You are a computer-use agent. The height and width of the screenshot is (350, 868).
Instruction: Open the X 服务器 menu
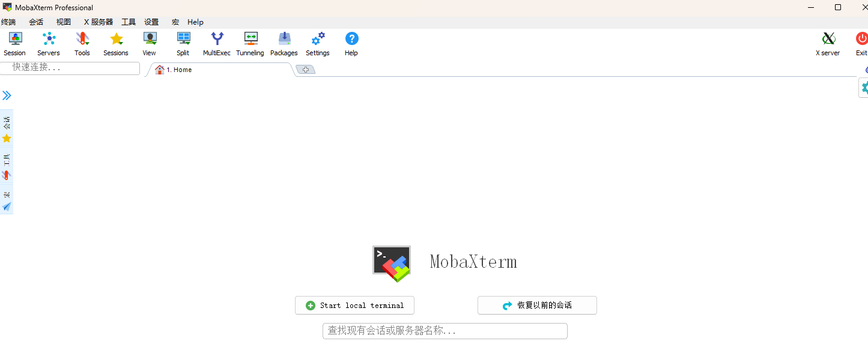[99, 22]
